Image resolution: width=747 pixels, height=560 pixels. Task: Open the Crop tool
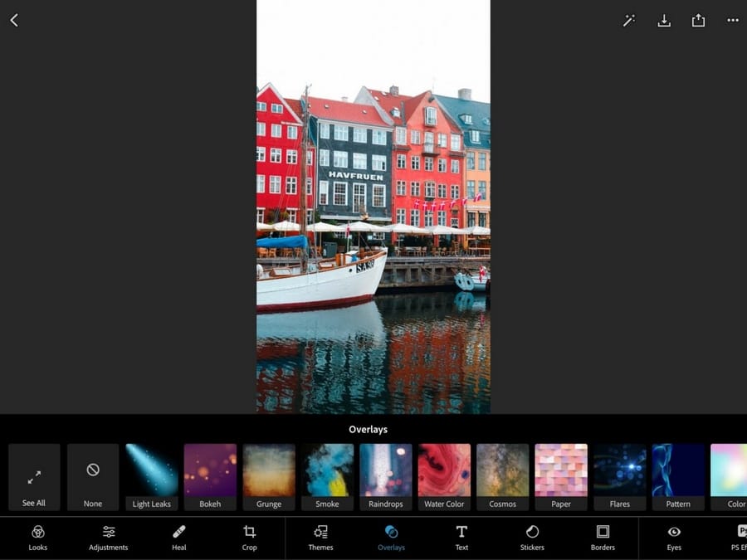[249, 538]
